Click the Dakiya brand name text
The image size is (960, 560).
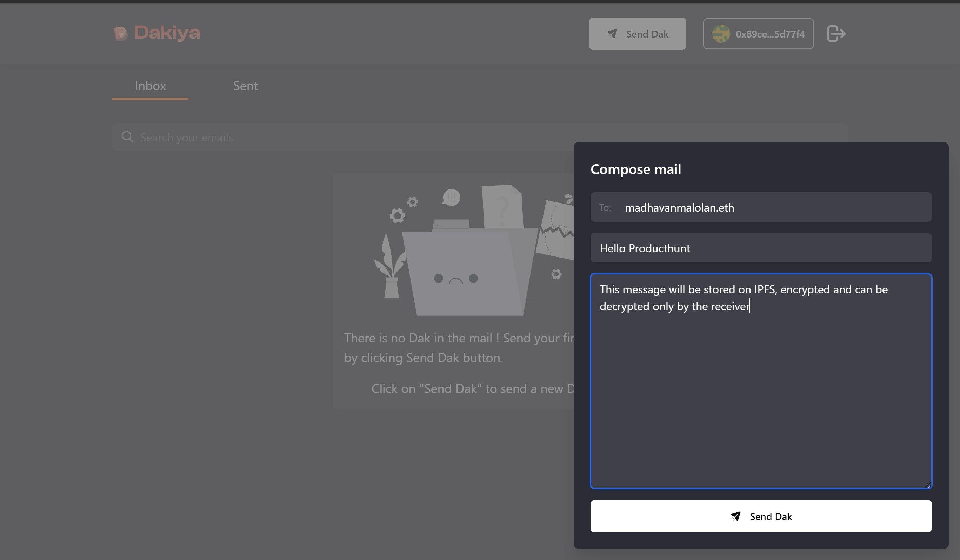click(x=167, y=33)
